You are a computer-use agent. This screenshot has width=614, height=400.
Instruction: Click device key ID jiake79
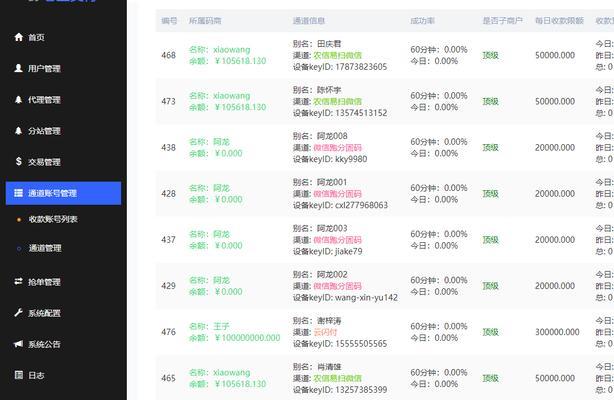349,252
